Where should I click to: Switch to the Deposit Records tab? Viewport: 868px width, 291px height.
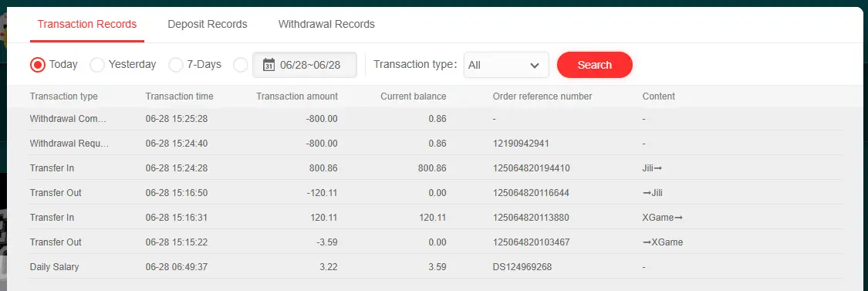208,25
